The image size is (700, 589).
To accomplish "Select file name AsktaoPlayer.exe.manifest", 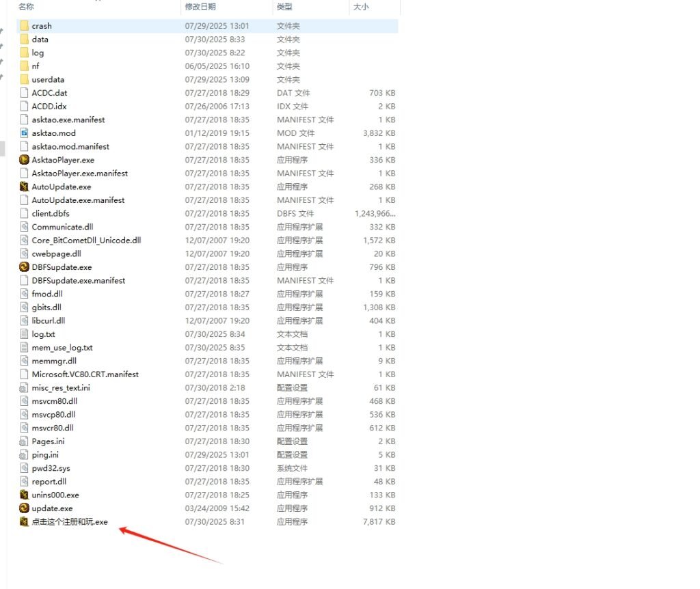I will pyautogui.click(x=80, y=173).
